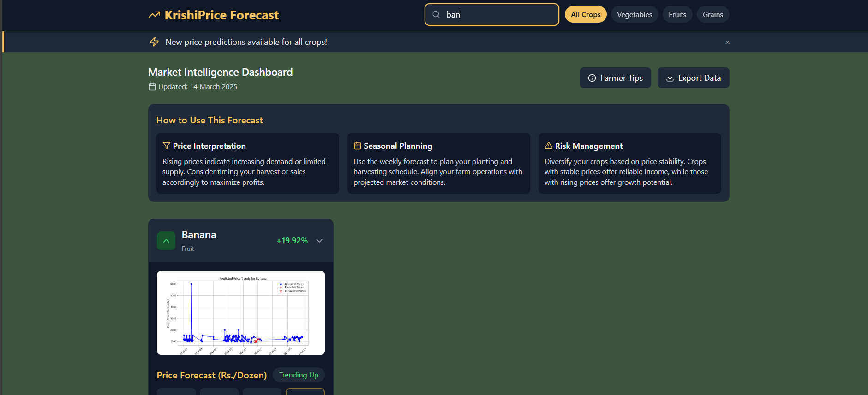Select the Vegetables filter
Image resolution: width=868 pixels, height=395 pixels.
(635, 14)
